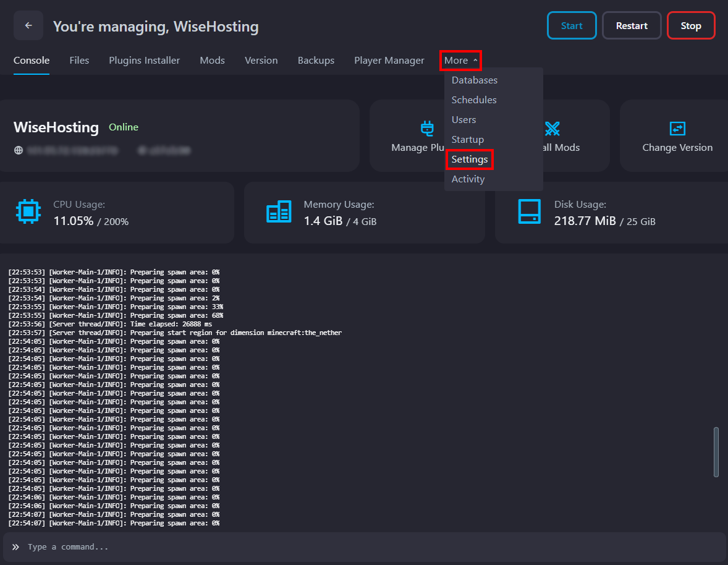Click the globe icon beside server IP
Image resolution: width=728 pixels, height=565 pixels.
(x=18, y=150)
